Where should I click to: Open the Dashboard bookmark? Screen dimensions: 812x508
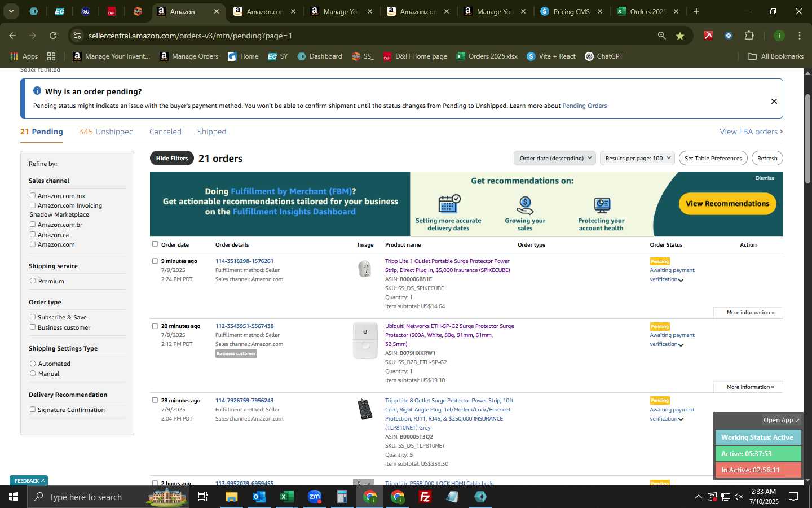point(320,56)
